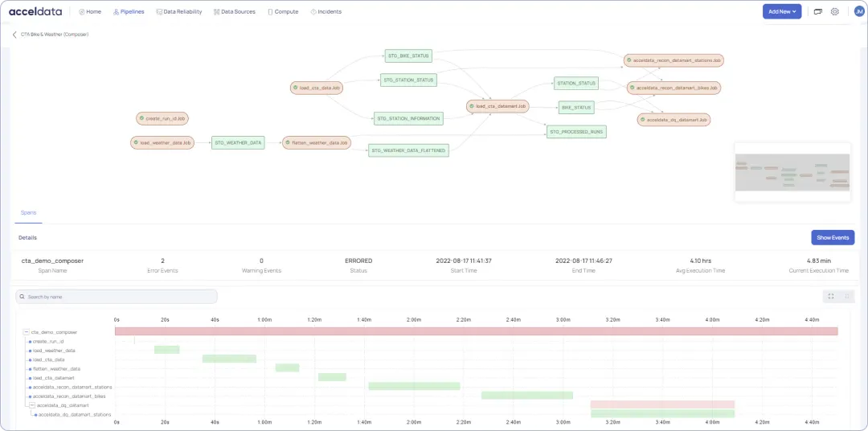Select the acceldata_dq_datamart Job node
Viewport: 868px width, 431px height.
674,120
